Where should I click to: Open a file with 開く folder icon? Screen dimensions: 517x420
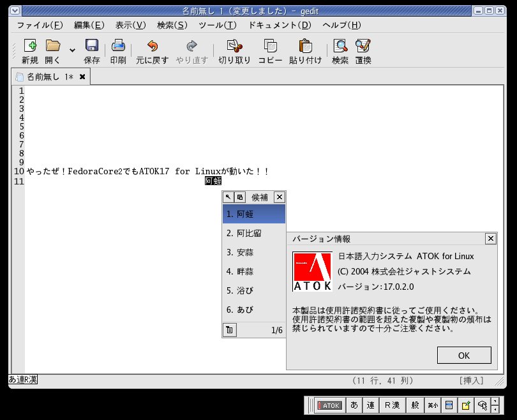53,51
